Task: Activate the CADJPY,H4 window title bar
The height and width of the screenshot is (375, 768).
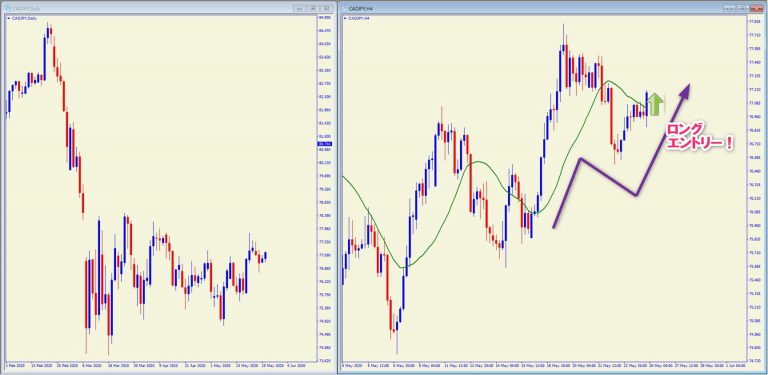Action: pyautogui.click(x=534, y=9)
